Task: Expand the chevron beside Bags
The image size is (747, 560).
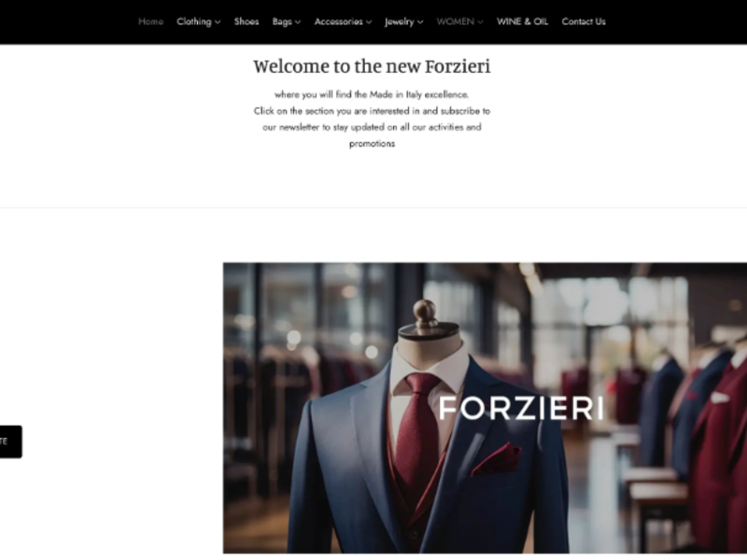Action: coord(298,22)
